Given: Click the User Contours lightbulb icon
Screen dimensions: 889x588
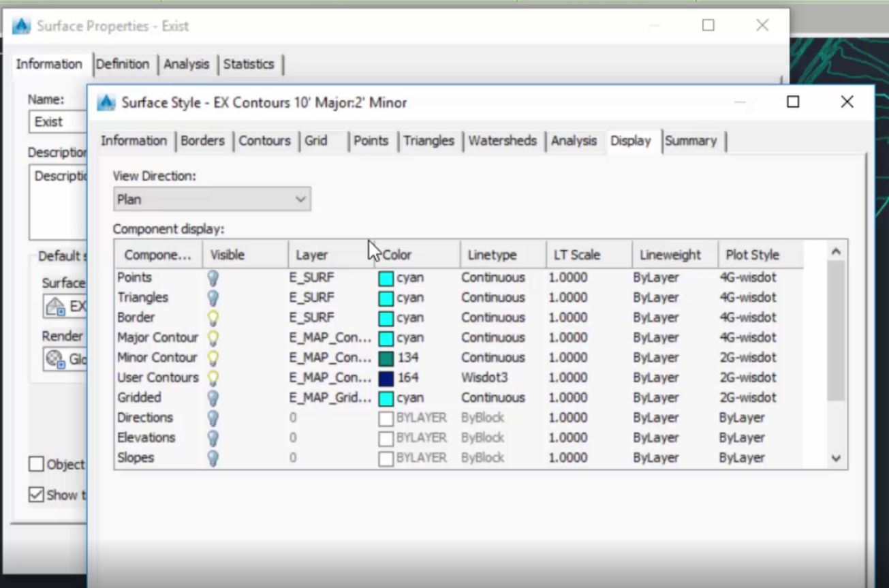Looking at the screenshot, I should click(213, 377).
